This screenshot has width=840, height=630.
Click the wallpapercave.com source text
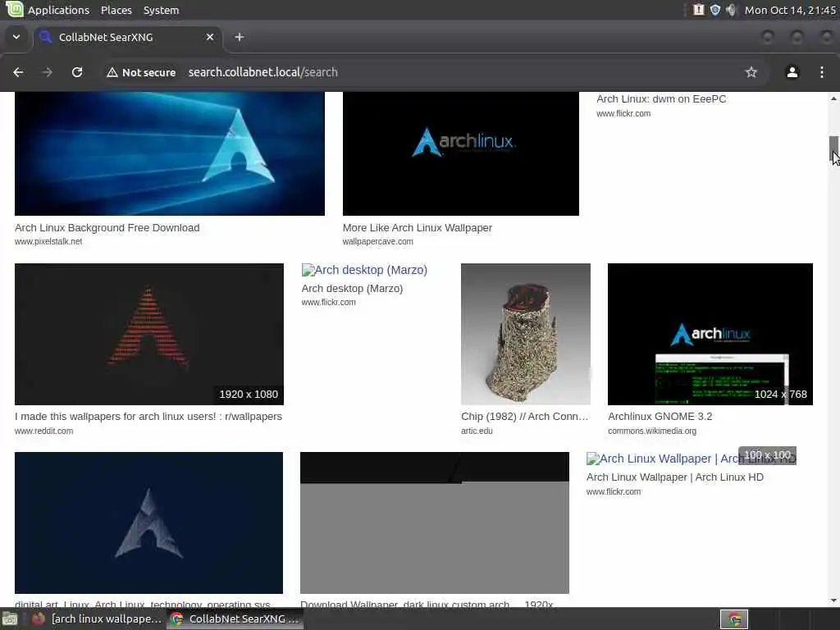click(377, 242)
